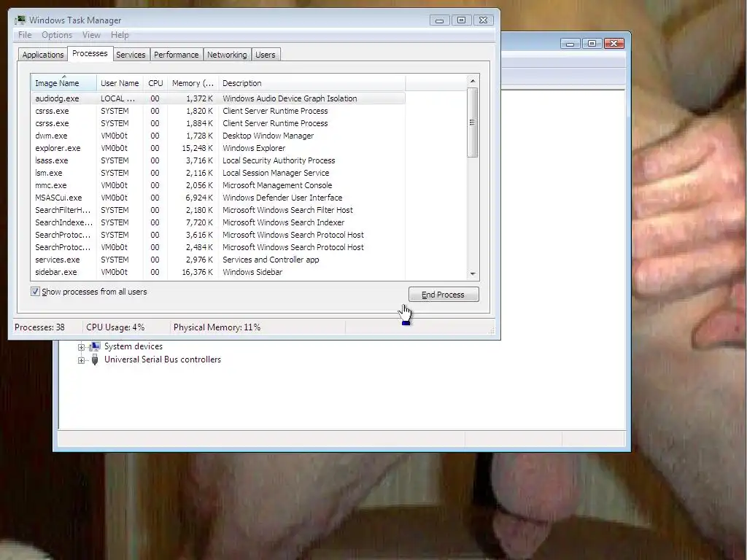The height and width of the screenshot is (560, 747).
Task: Select the MSASCui.exe process
Action: point(218,198)
